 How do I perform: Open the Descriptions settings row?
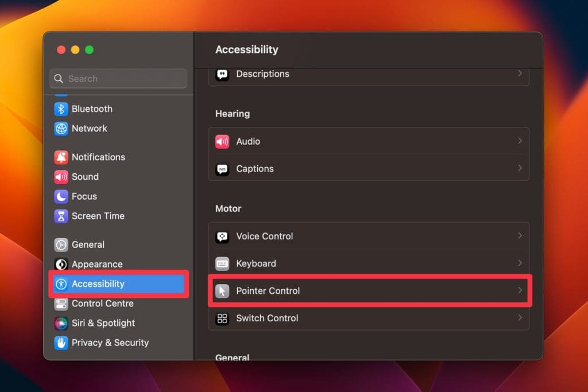point(367,74)
